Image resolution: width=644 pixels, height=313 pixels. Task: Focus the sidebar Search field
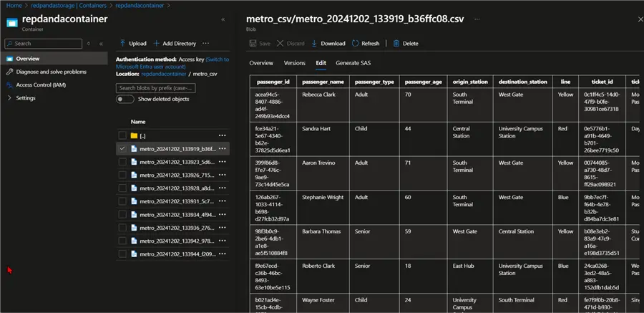(43, 44)
